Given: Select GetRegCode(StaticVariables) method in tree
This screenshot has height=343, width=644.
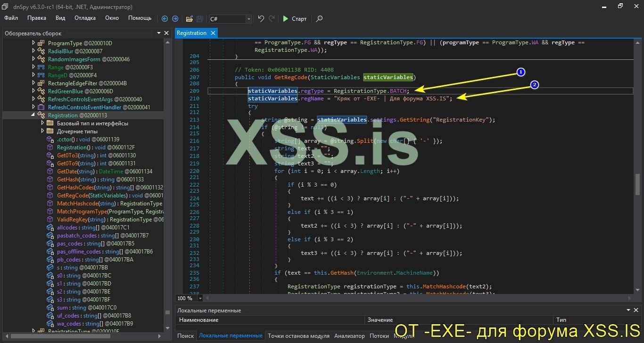Looking at the screenshot, I should coord(110,196).
